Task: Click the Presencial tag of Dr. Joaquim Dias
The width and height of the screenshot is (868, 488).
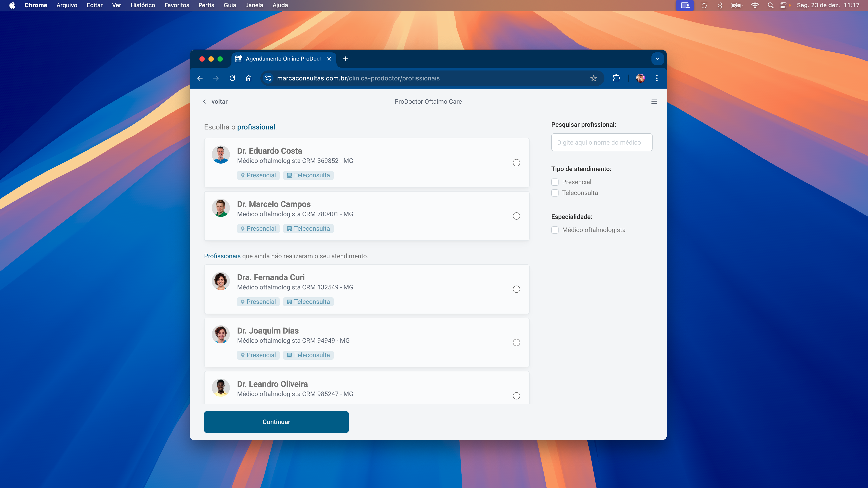Action: (258, 355)
